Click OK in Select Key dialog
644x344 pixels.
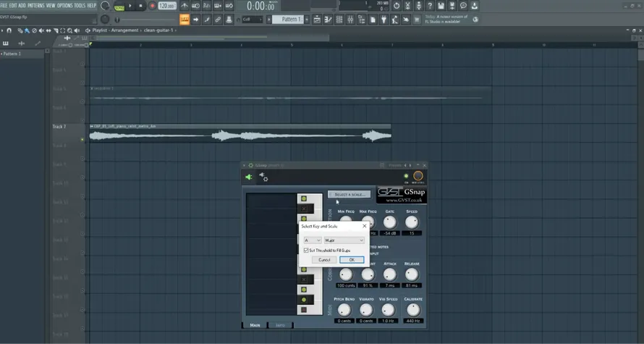pos(352,260)
